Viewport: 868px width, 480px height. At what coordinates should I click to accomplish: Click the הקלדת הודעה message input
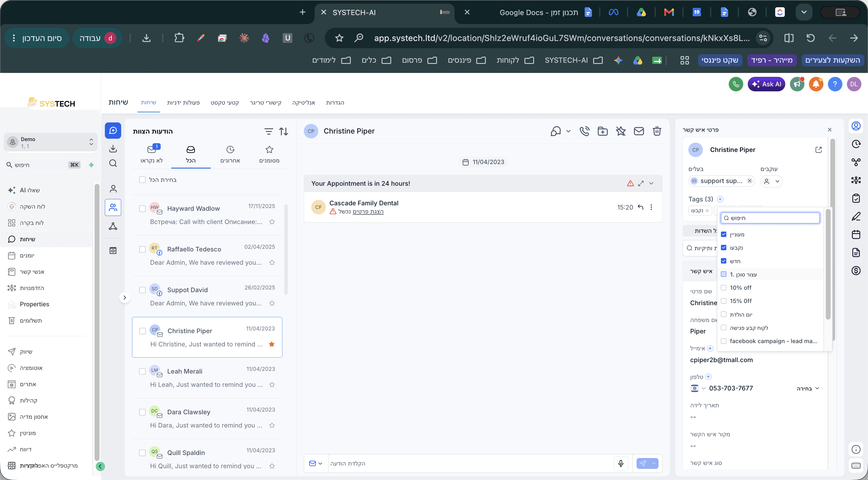tap(470, 463)
